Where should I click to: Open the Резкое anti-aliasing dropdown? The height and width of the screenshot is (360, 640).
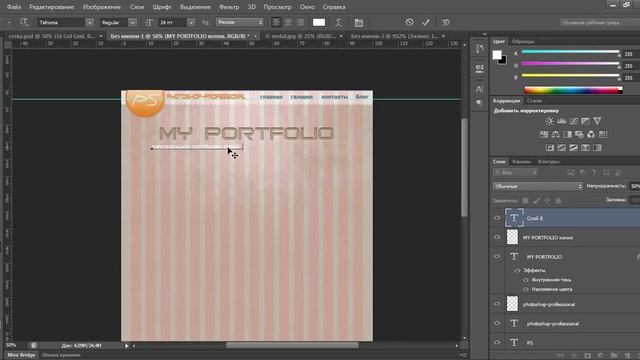point(240,22)
